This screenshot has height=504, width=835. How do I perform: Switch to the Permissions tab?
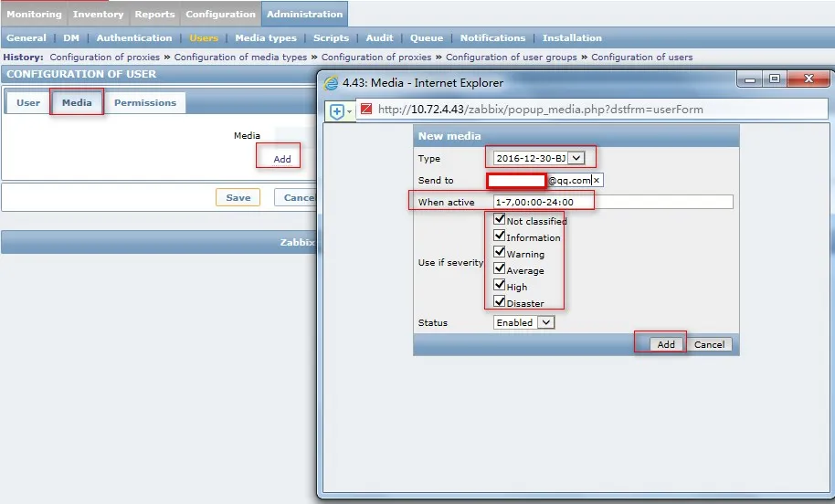click(145, 102)
